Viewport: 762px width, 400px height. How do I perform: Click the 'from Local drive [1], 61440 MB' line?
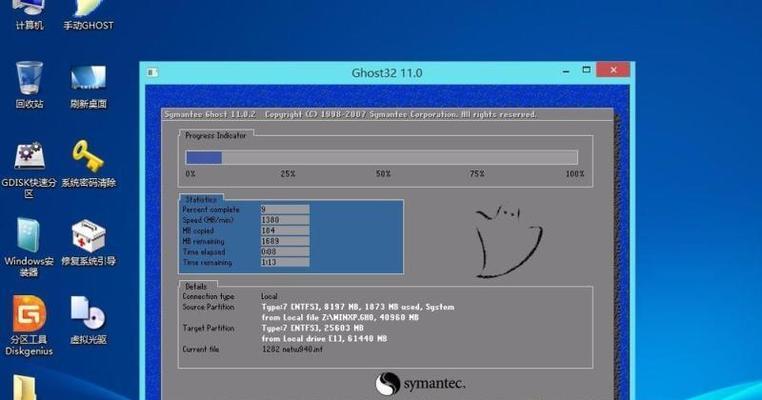coord(324,339)
